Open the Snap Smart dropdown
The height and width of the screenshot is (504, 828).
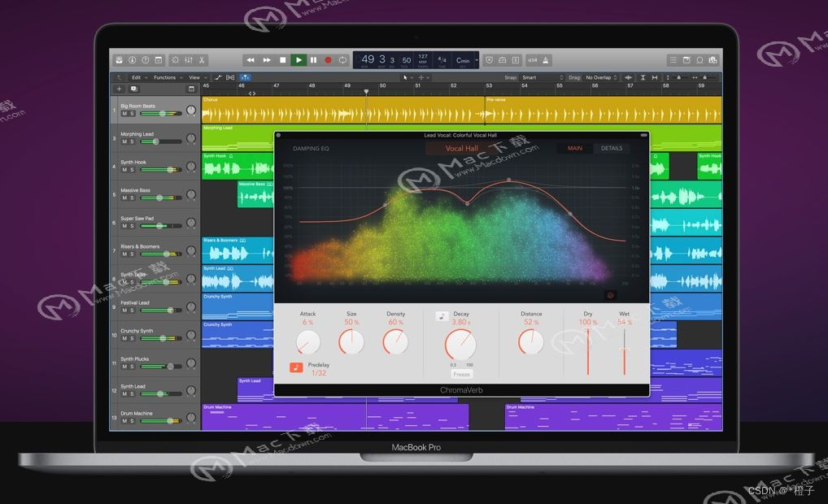tap(543, 77)
